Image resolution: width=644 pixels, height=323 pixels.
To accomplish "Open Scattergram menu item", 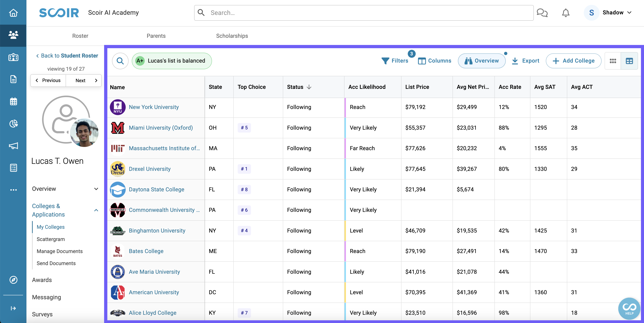I will coord(51,239).
